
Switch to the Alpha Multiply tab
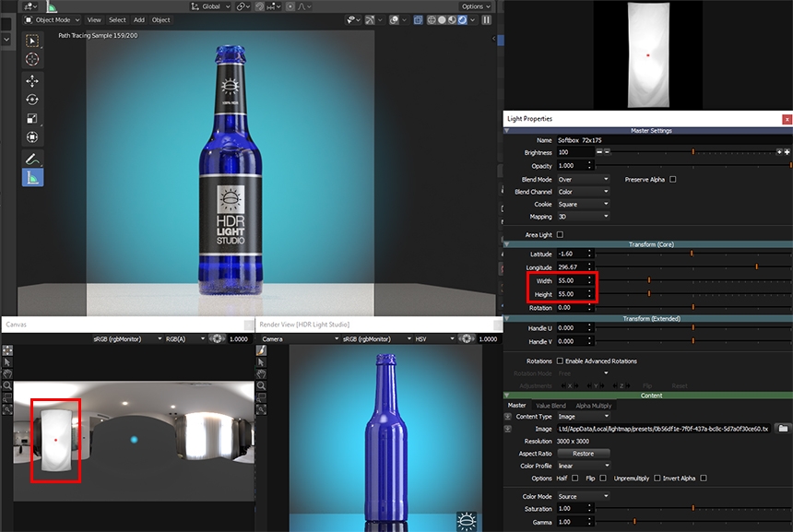tap(593, 406)
